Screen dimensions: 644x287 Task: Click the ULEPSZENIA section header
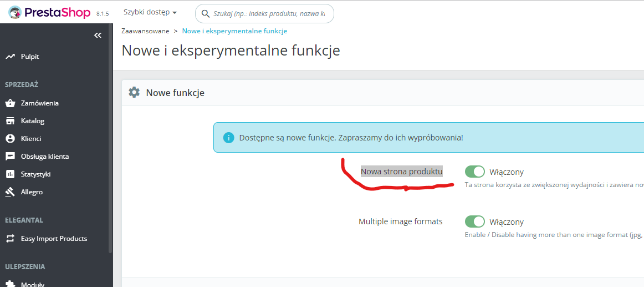click(x=25, y=266)
